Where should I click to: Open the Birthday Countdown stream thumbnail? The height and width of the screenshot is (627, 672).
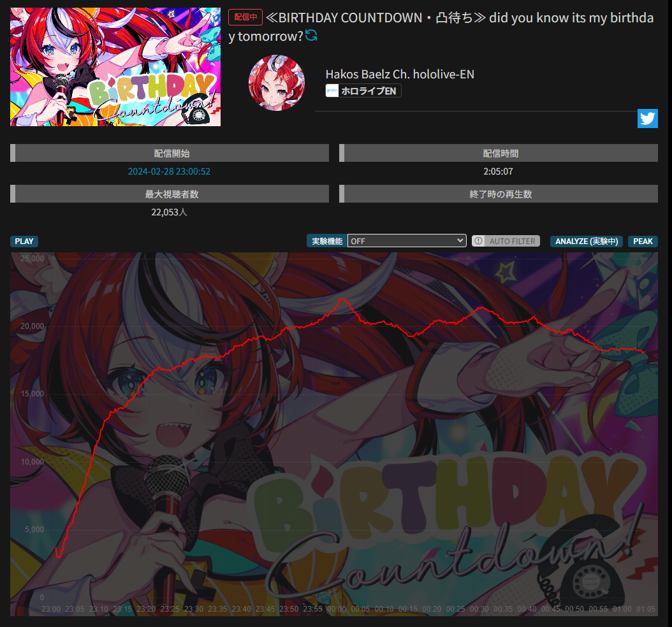click(115, 67)
